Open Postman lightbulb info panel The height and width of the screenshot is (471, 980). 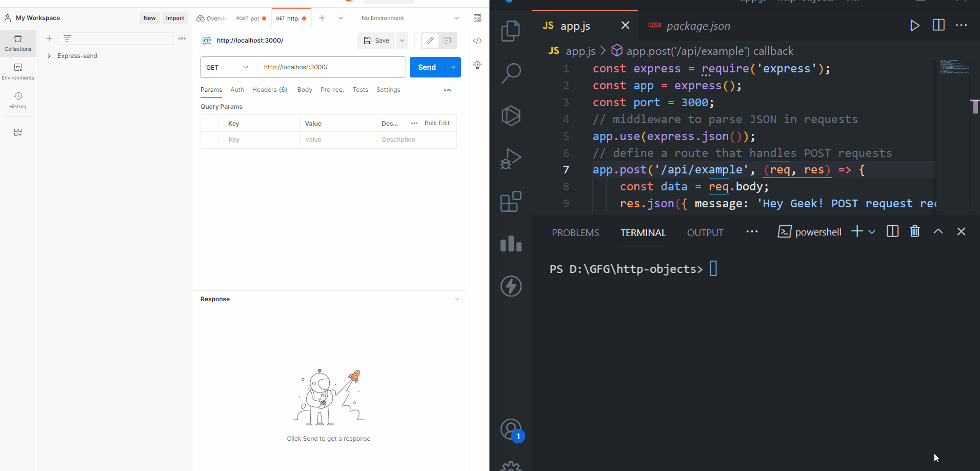pos(477,65)
